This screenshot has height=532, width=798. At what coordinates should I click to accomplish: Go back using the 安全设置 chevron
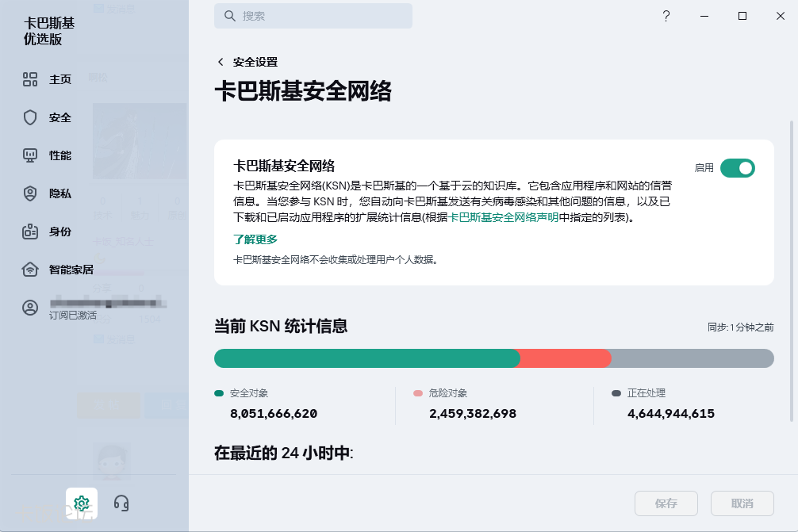click(221, 62)
